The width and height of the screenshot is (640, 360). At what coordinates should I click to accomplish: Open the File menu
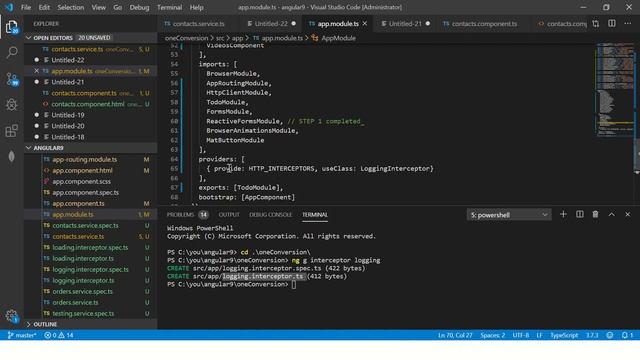point(26,7)
